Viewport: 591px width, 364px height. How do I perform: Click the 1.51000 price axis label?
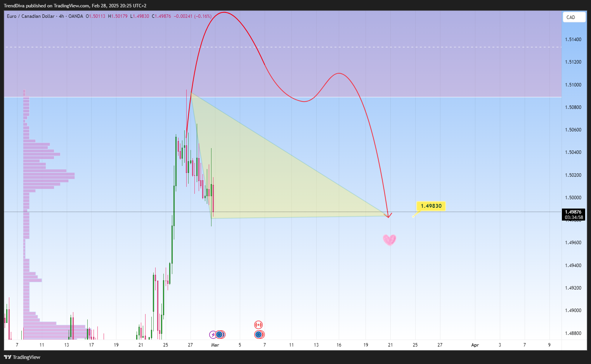click(x=573, y=85)
